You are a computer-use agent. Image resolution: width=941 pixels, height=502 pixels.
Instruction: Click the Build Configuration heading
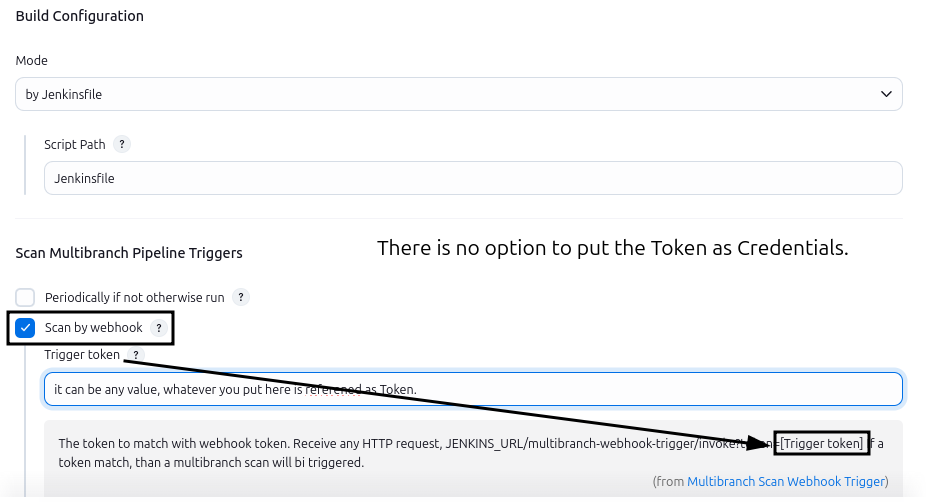pyautogui.click(x=80, y=16)
